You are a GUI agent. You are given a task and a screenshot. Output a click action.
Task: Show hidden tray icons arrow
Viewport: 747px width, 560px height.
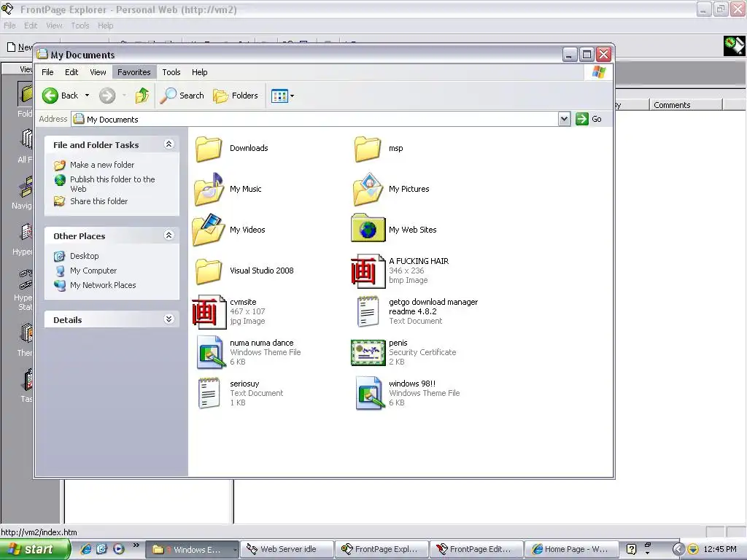678,550
